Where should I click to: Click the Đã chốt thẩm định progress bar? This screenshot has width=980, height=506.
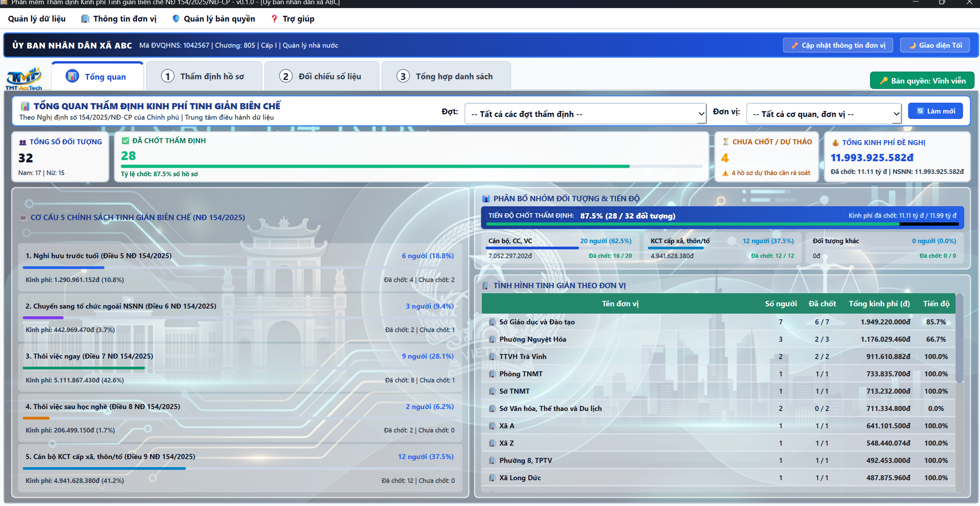pos(411,166)
